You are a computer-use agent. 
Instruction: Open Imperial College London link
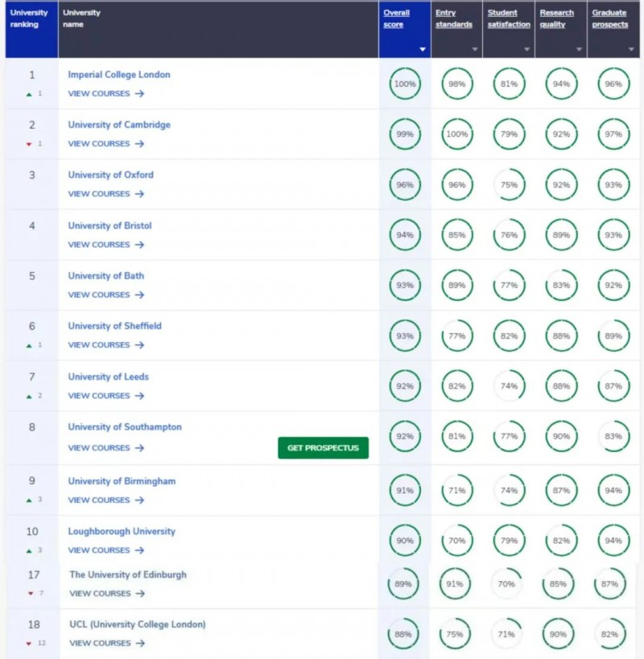[119, 75]
